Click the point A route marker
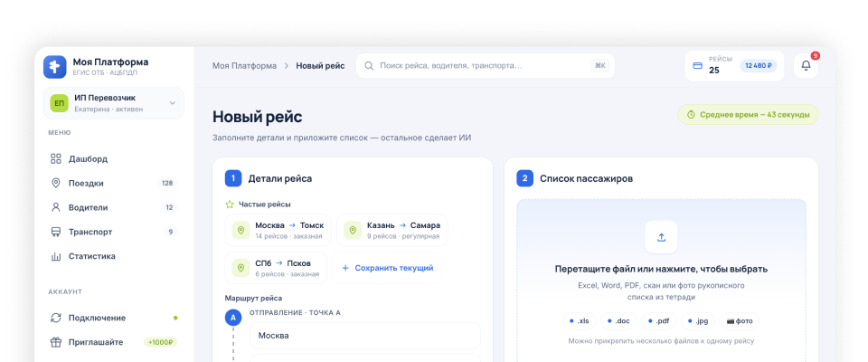 click(233, 318)
